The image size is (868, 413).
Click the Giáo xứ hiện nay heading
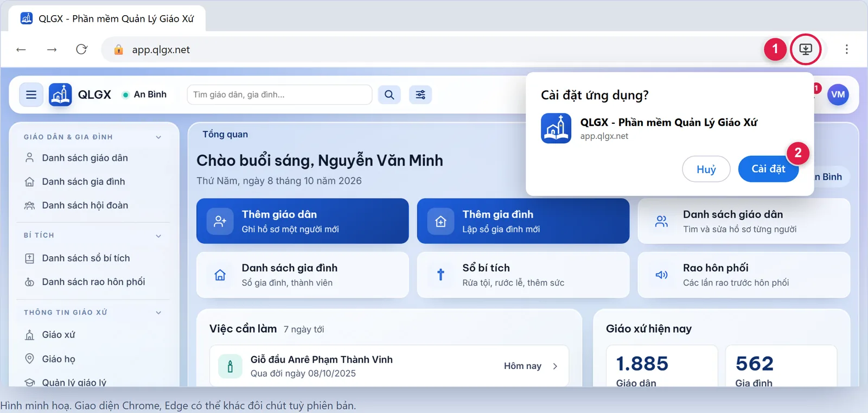click(649, 328)
